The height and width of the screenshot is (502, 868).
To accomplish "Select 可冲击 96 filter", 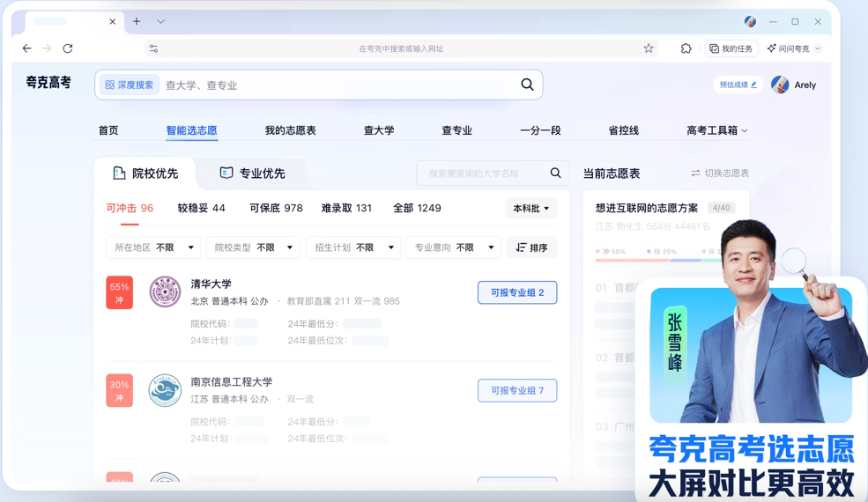I will coord(130,208).
